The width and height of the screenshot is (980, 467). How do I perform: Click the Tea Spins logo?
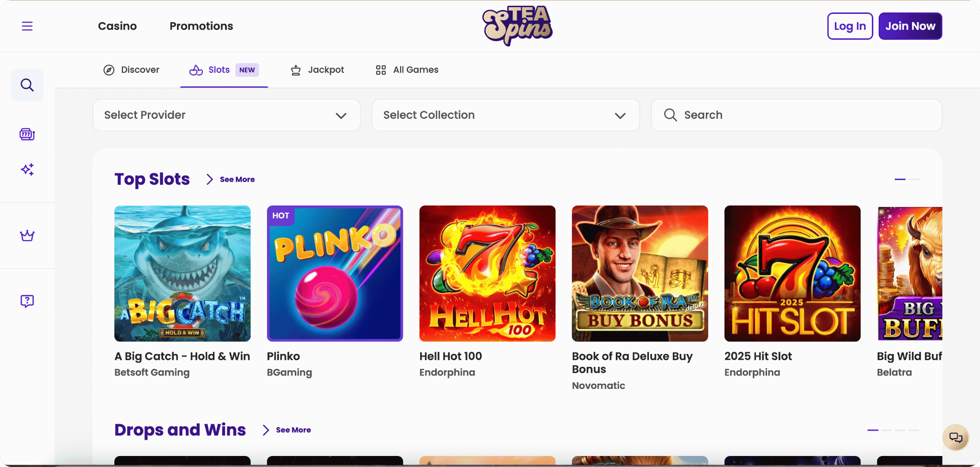tap(517, 26)
